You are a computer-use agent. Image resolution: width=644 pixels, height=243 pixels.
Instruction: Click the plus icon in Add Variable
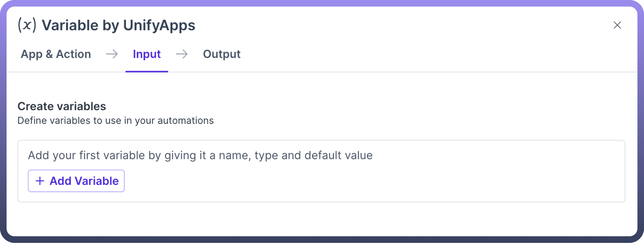click(40, 181)
